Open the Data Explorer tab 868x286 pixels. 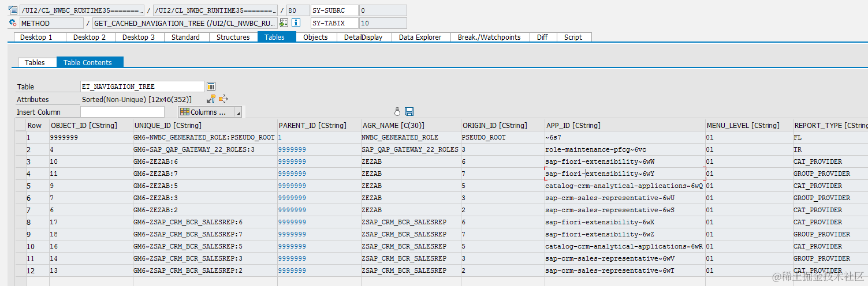coord(420,37)
